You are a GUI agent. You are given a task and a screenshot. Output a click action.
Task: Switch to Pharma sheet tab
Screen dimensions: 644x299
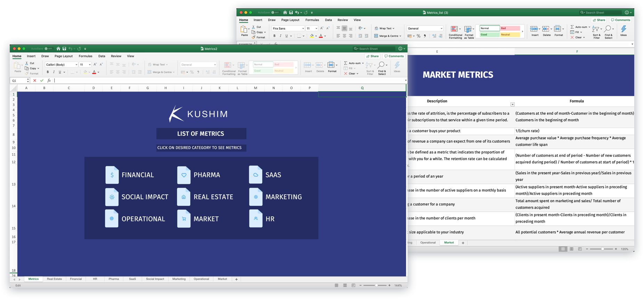click(x=114, y=279)
